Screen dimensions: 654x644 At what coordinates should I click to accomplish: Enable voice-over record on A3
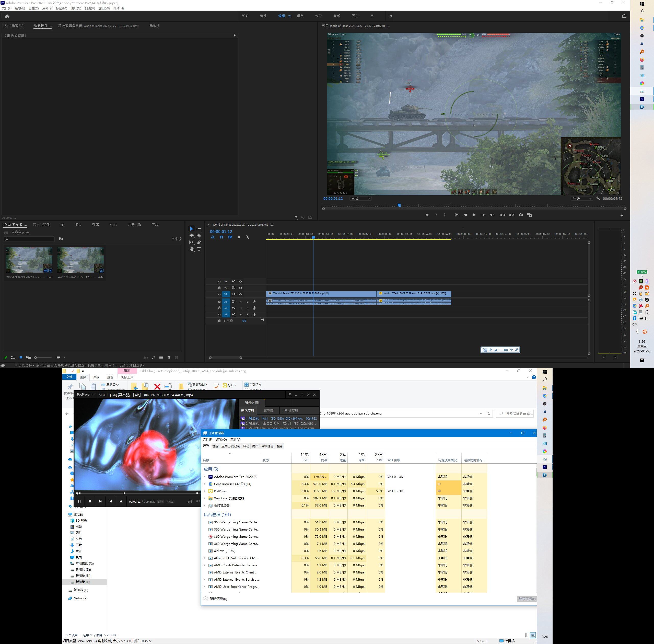tap(254, 315)
